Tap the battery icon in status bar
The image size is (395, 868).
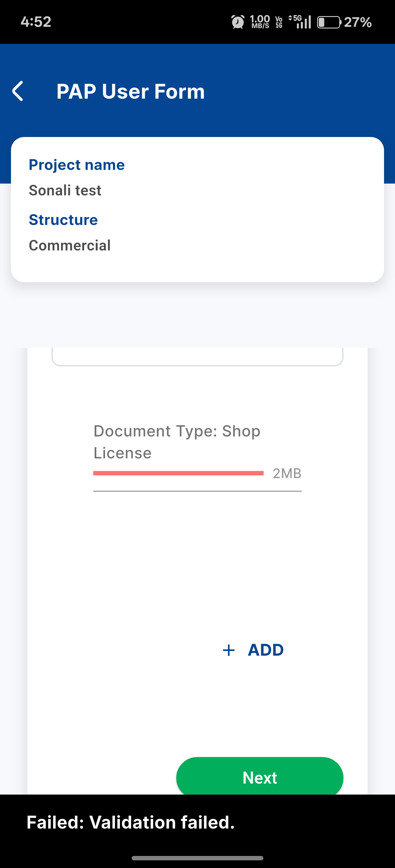329,22
